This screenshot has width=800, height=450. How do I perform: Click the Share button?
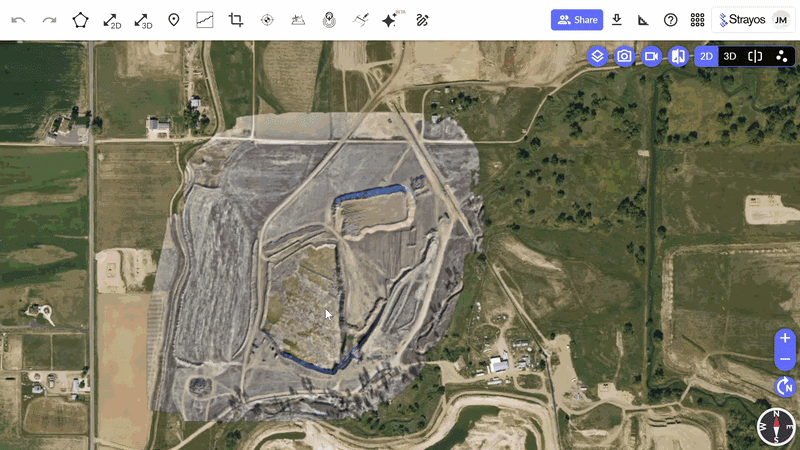pyautogui.click(x=578, y=20)
